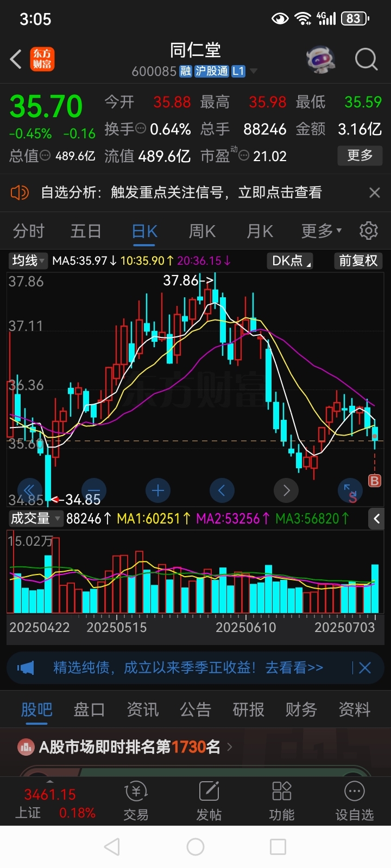Switch to 五日 chart tab
The width and height of the screenshot is (391, 868).
(86, 232)
